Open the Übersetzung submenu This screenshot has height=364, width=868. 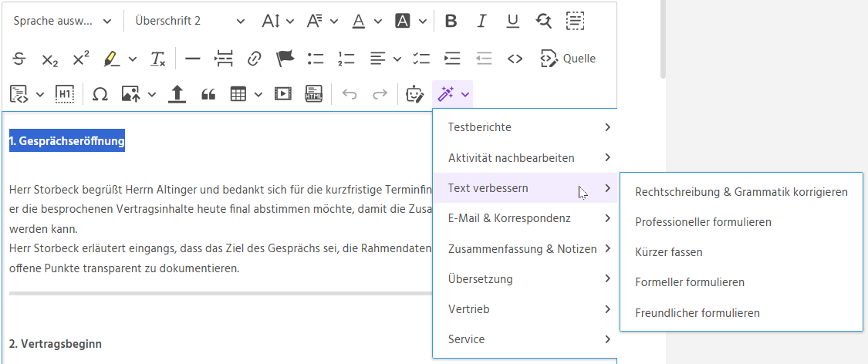(x=525, y=279)
